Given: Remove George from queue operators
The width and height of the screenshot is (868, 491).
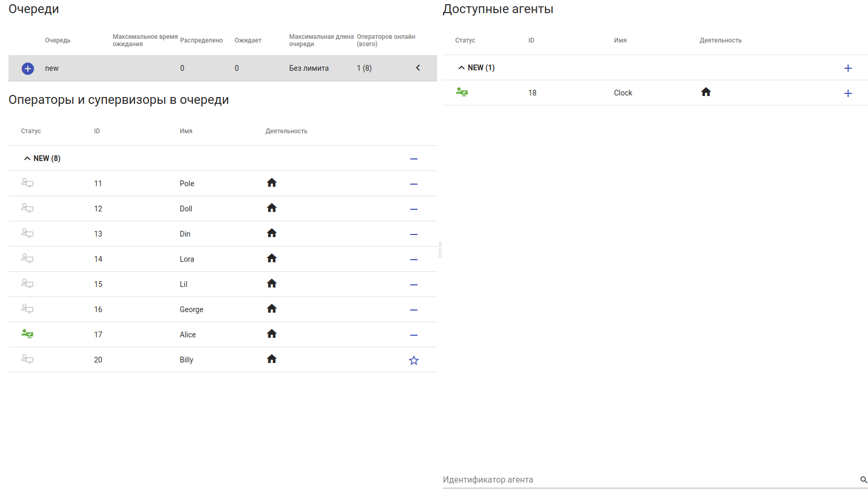Looking at the screenshot, I should click(414, 310).
